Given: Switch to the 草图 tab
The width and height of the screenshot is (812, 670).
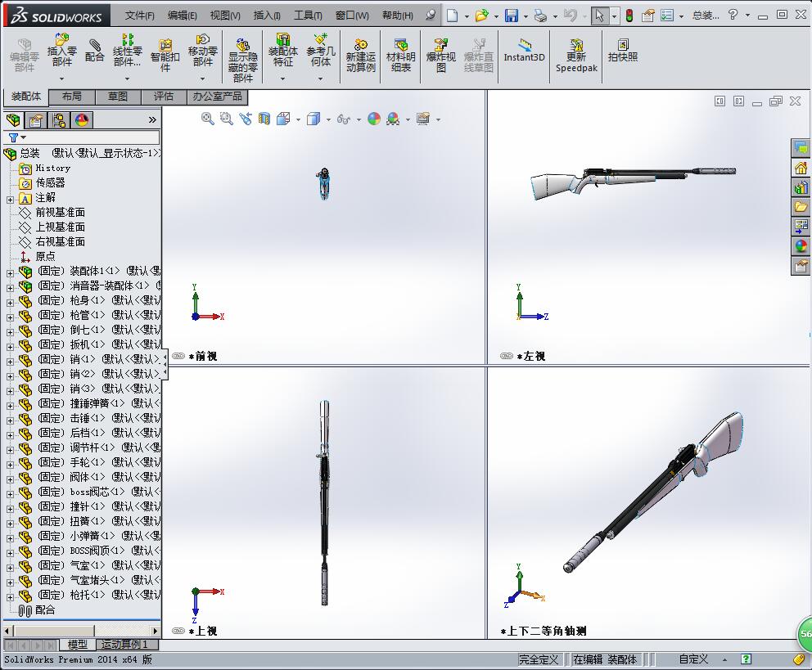Looking at the screenshot, I should (x=118, y=97).
